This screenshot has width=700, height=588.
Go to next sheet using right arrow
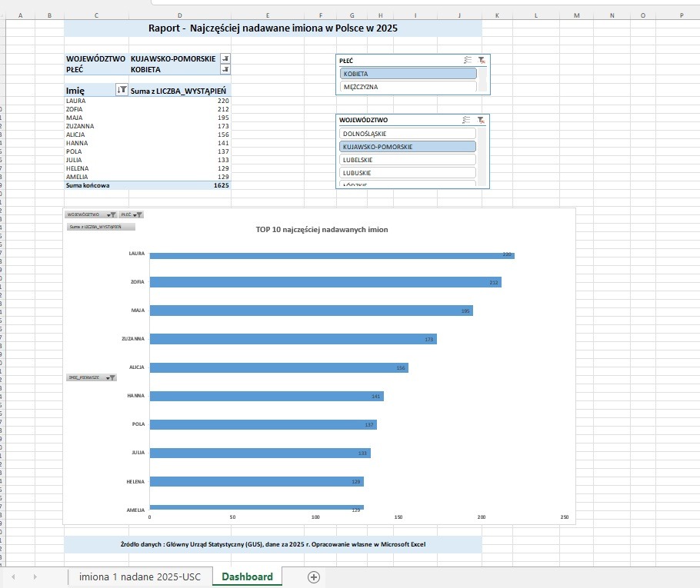(35, 576)
